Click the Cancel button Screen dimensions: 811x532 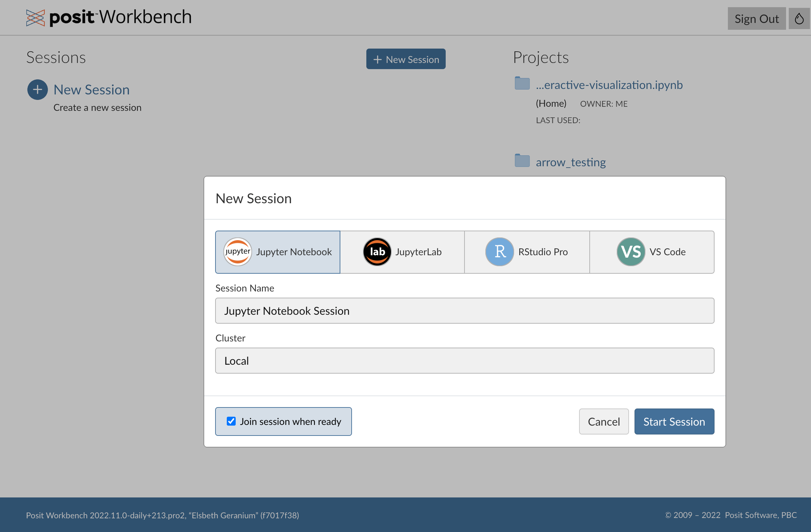[x=604, y=421]
